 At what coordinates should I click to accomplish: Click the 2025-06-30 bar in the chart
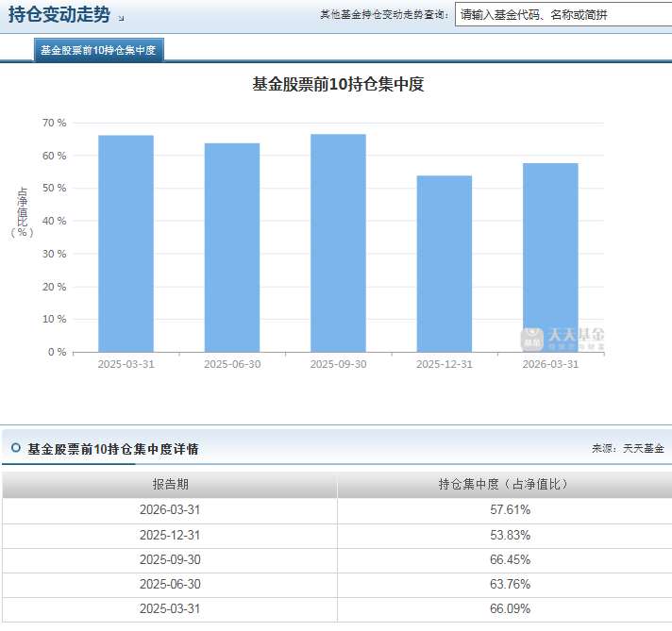click(232, 248)
